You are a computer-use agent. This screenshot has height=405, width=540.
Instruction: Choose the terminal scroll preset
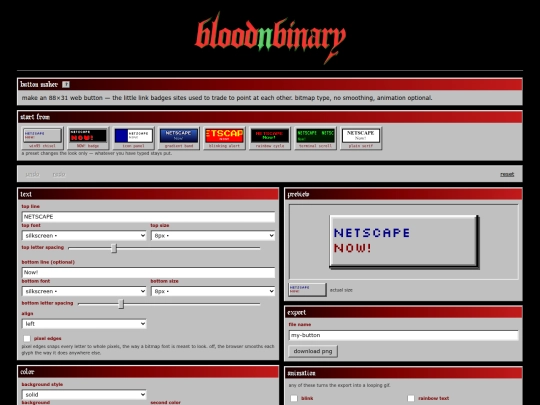[x=315, y=138]
